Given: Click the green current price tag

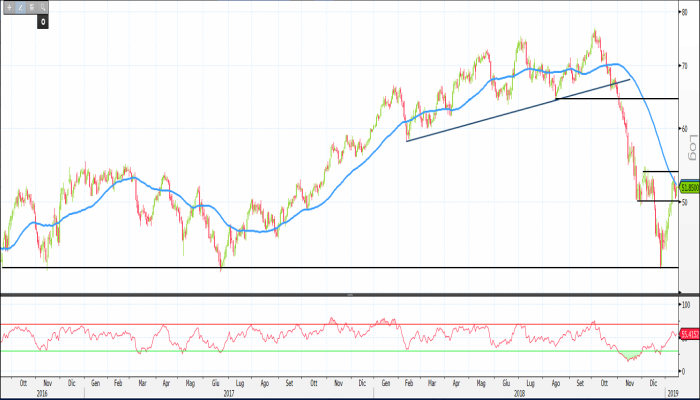Looking at the screenshot, I should (689, 186).
